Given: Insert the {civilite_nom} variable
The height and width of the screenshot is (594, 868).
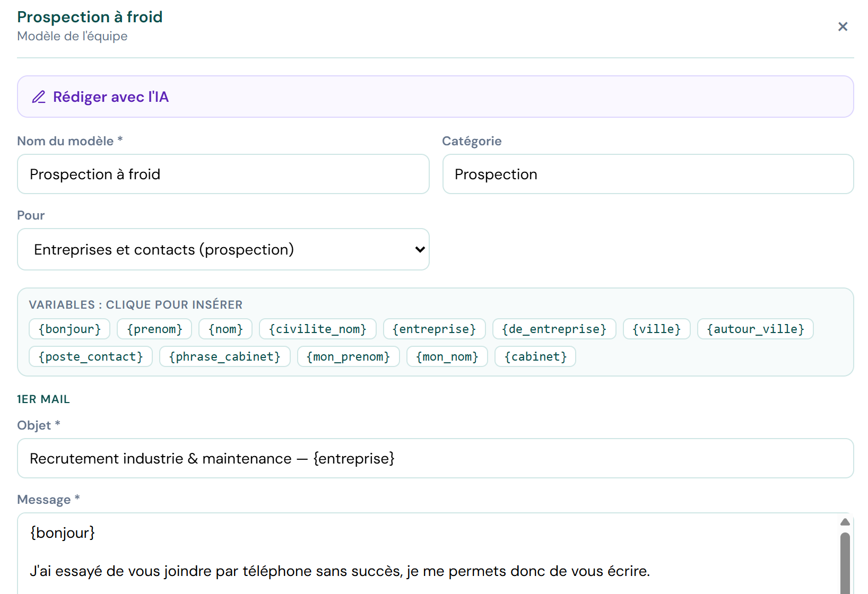Looking at the screenshot, I should [x=317, y=329].
